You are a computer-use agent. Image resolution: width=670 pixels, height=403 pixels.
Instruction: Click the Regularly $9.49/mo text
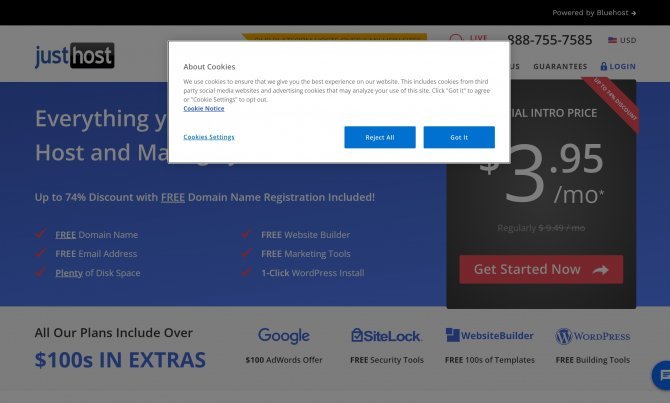coord(541,228)
